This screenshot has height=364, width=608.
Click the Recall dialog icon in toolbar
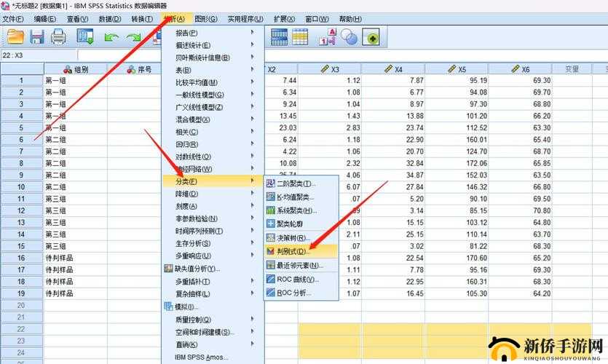pos(85,36)
